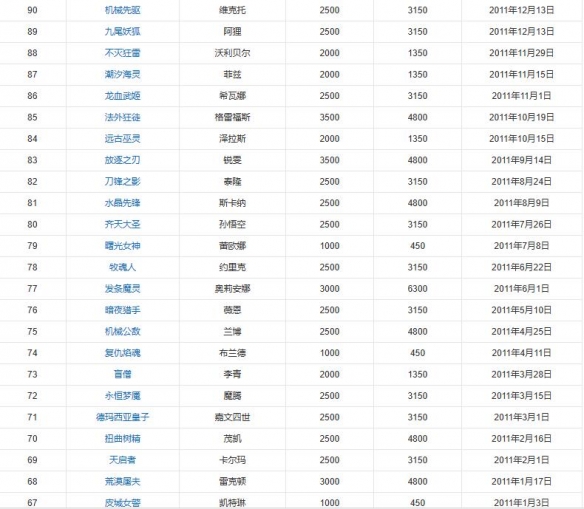Screen dimensions: 584x509
Task: Click the name 菲兹
Action: pyautogui.click(x=232, y=74)
